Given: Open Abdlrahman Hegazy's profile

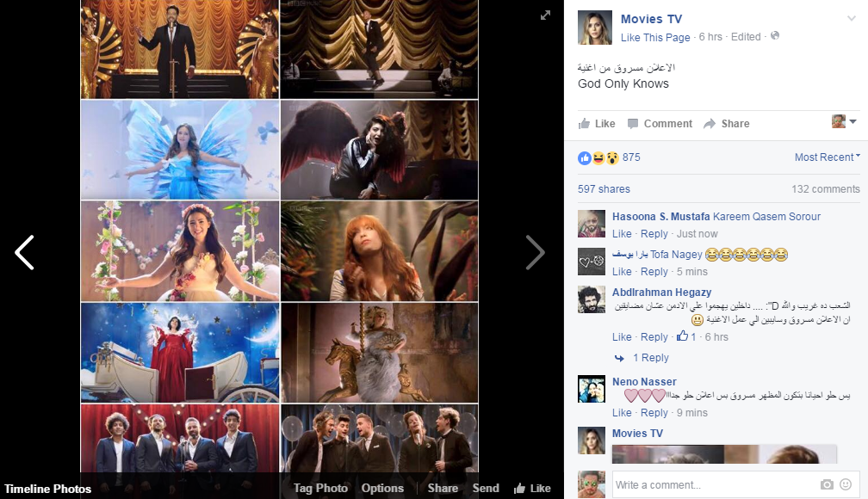Looking at the screenshot, I should click(661, 293).
